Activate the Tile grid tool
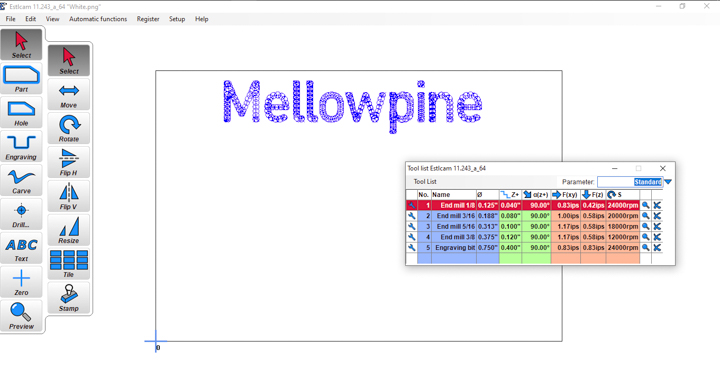The height and width of the screenshot is (386, 720). click(69, 264)
